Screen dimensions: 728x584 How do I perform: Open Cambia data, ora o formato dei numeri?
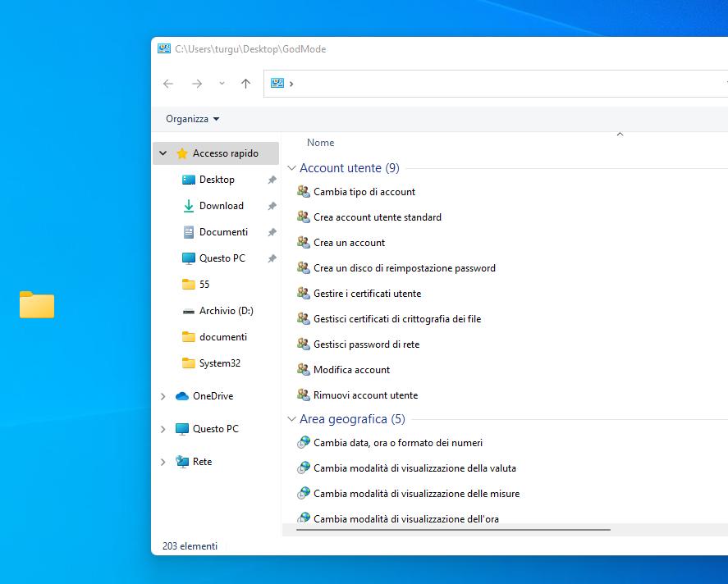tap(397, 443)
